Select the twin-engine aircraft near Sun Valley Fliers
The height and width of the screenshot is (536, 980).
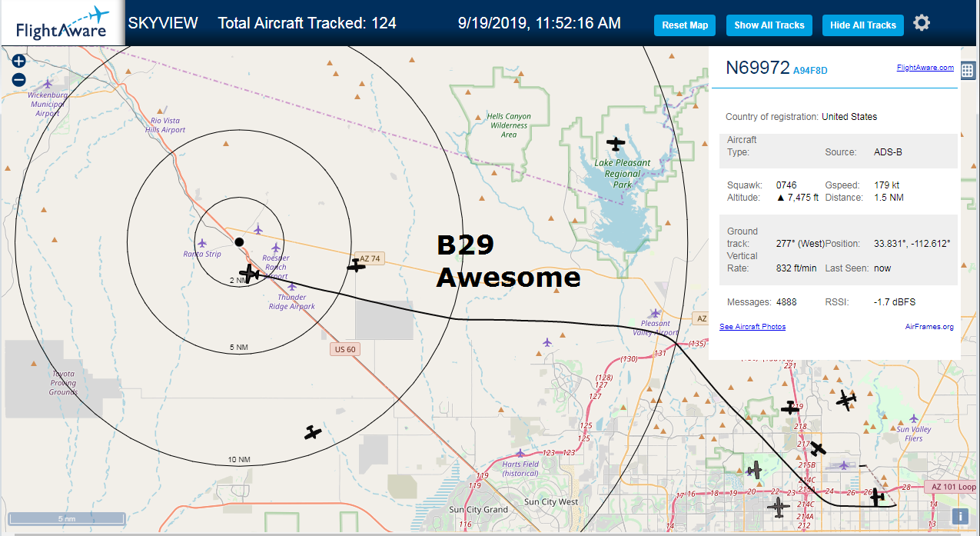click(846, 399)
